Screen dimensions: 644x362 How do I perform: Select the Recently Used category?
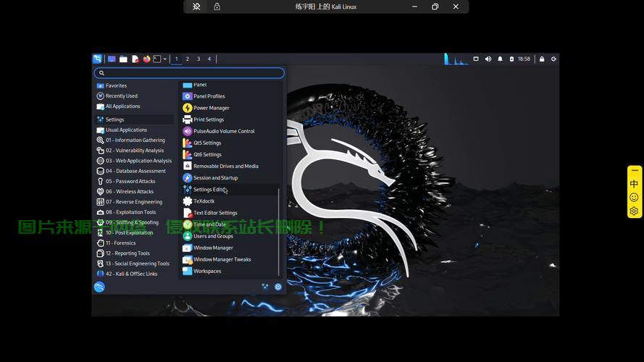tap(135, 96)
